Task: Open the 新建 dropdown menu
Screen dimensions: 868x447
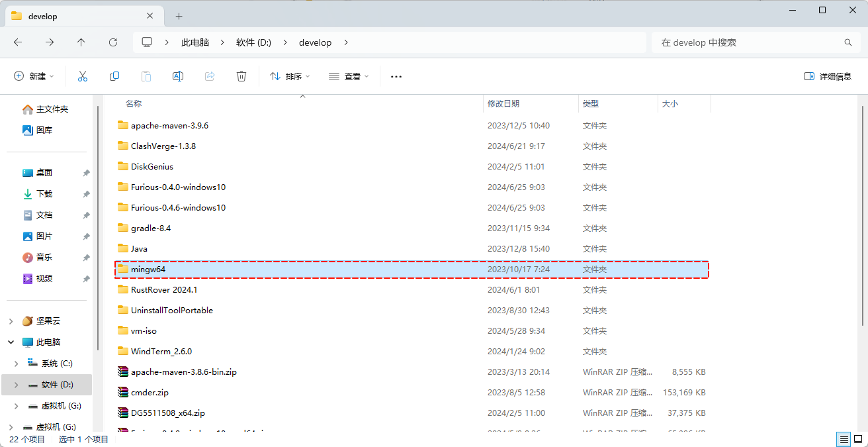Action: (x=34, y=76)
